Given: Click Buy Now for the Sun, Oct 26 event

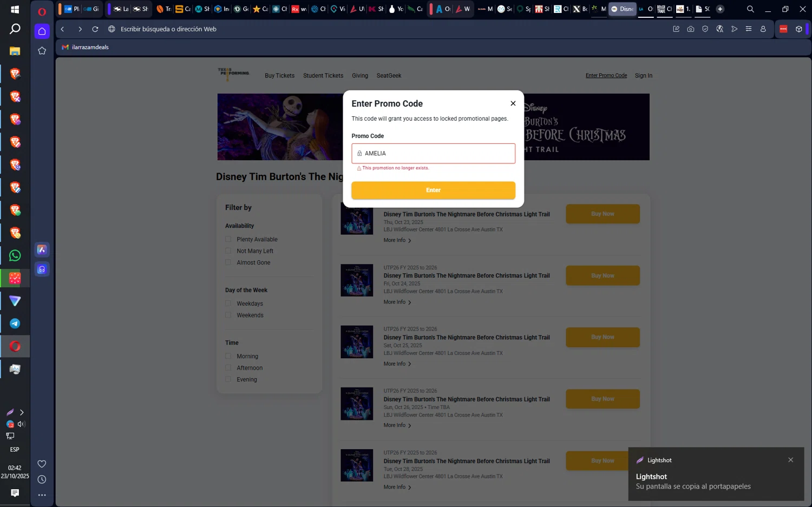Looking at the screenshot, I should pos(603,399).
